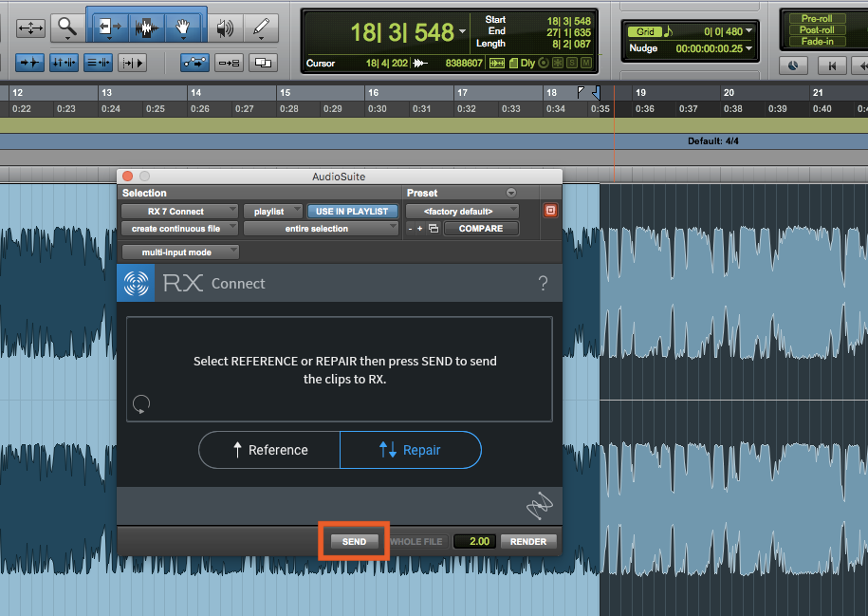This screenshot has height=616, width=868.
Task: Click the RENDER button
Action: point(528,541)
